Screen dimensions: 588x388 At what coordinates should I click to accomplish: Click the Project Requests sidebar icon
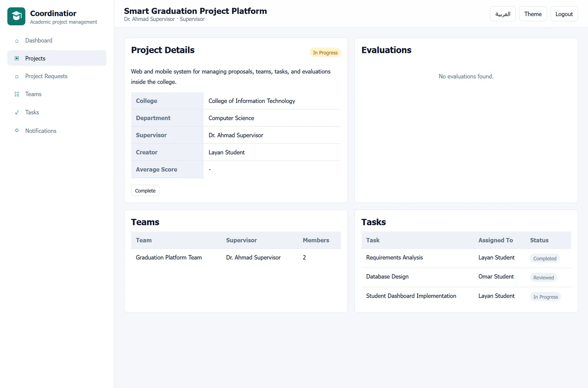pos(17,76)
